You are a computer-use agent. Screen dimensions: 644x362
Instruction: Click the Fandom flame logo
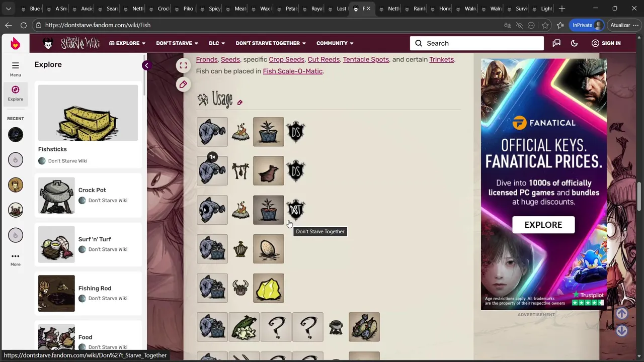click(x=15, y=43)
